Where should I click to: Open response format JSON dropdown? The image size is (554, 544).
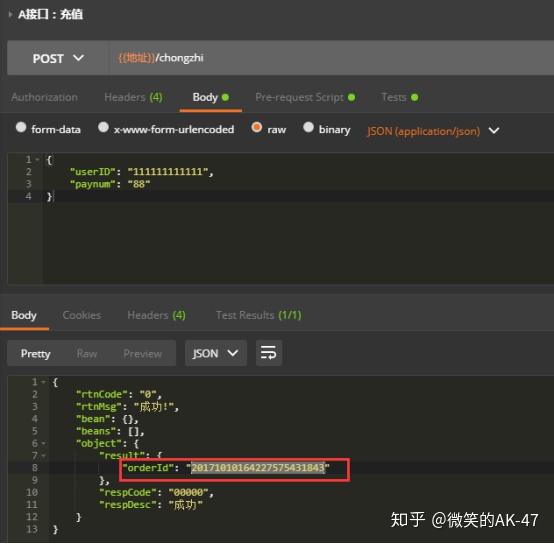click(216, 353)
